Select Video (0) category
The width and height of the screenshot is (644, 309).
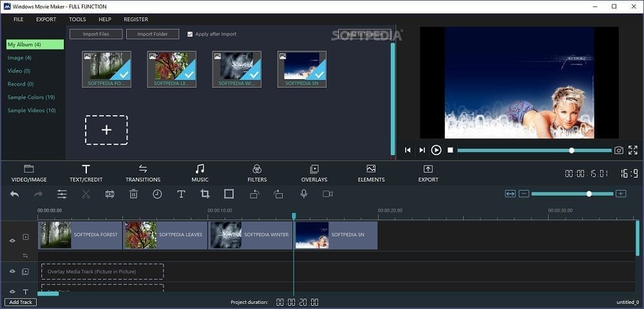click(x=19, y=71)
